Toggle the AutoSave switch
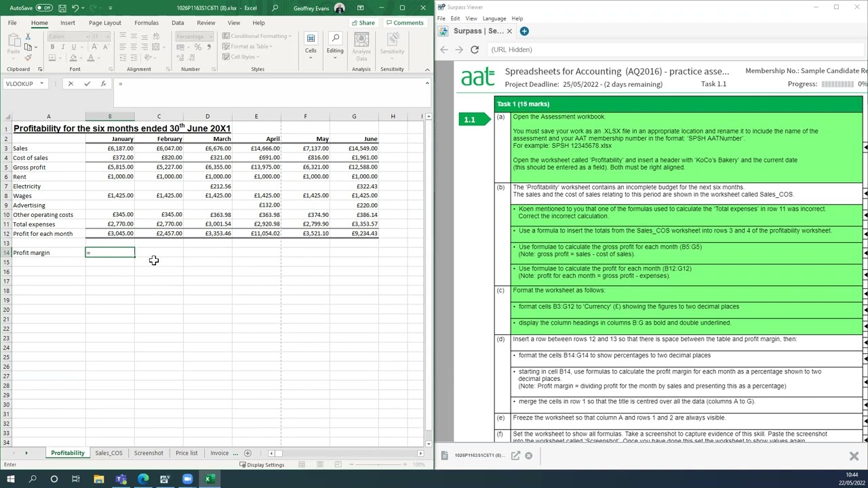Screen dimensions: 868x488 point(44,8)
